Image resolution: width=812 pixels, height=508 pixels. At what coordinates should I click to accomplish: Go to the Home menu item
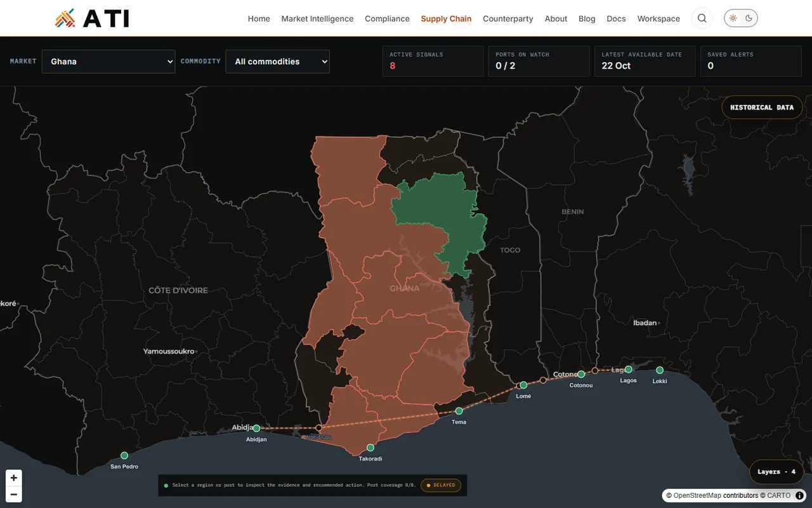point(259,18)
